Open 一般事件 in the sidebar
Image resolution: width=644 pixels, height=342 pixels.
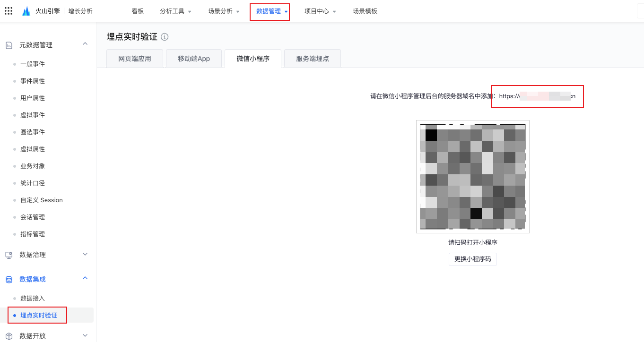pyautogui.click(x=33, y=64)
